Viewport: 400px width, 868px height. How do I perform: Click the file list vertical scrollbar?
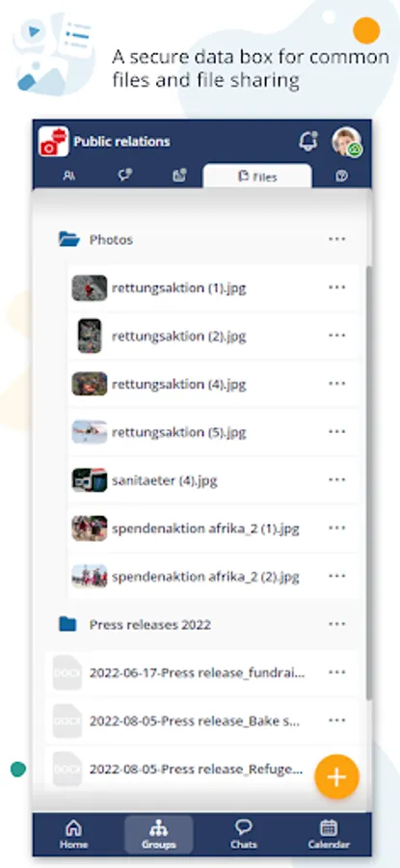click(x=369, y=483)
